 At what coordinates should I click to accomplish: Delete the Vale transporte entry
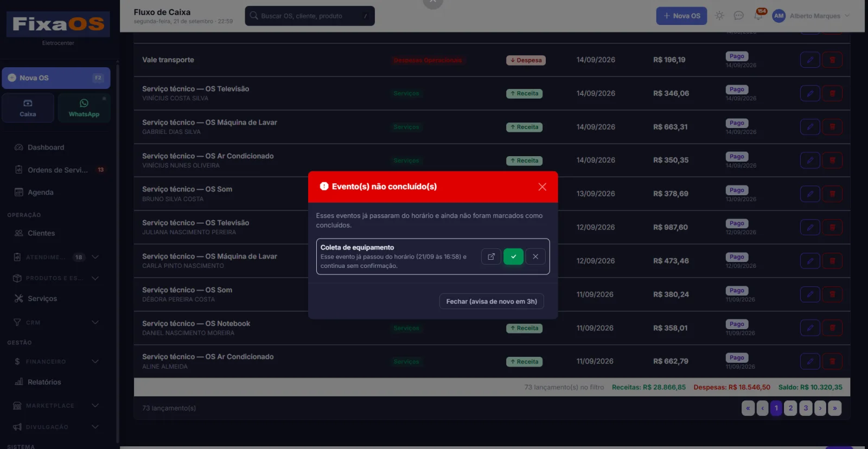point(832,60)
